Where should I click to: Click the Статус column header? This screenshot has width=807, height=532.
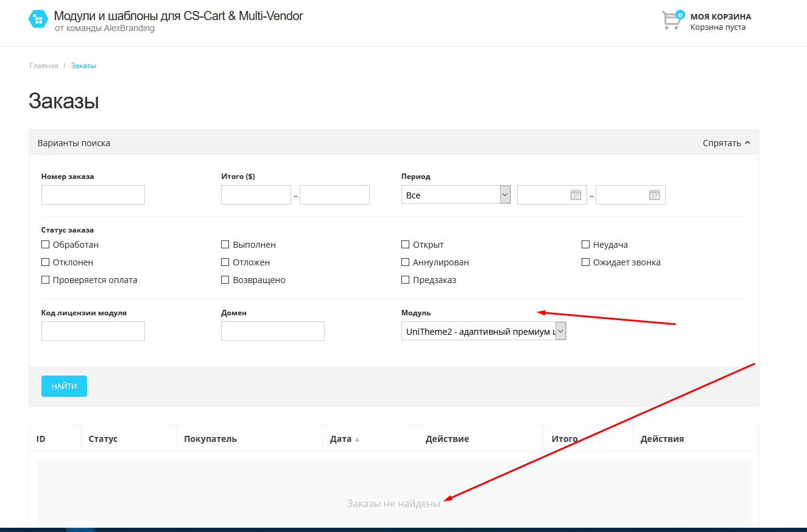click(103, 439)
